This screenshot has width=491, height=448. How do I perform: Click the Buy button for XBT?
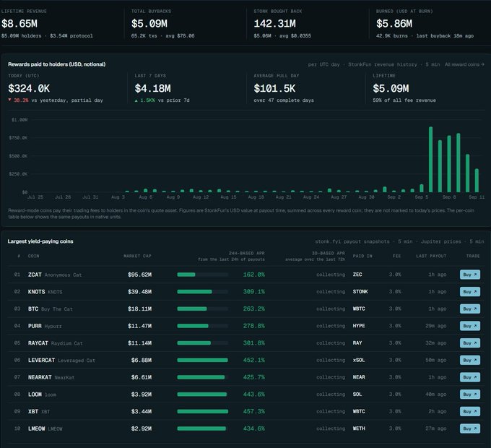470,411
